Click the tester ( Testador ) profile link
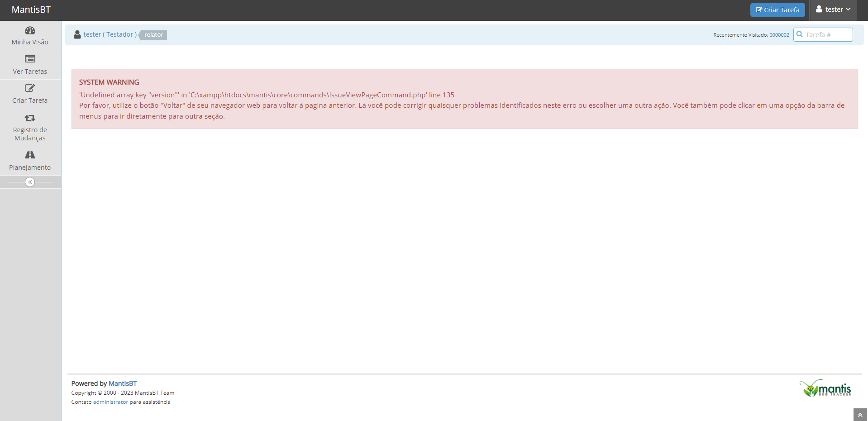The image size is (868, 421). pos(110,34)
